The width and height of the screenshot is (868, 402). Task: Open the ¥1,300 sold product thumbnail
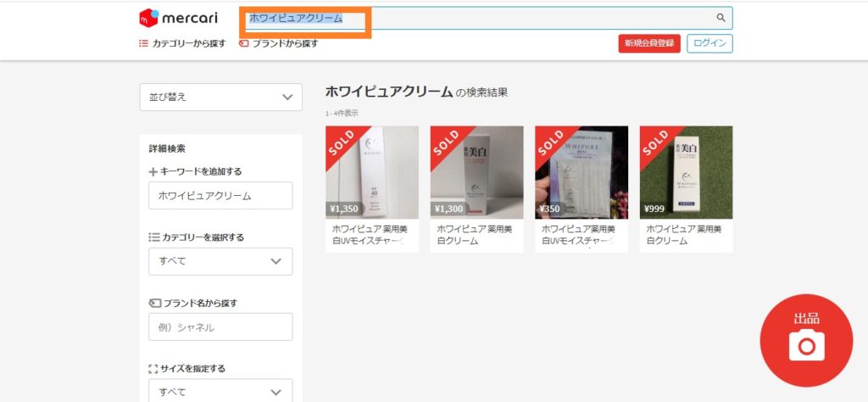pos(476,172)
